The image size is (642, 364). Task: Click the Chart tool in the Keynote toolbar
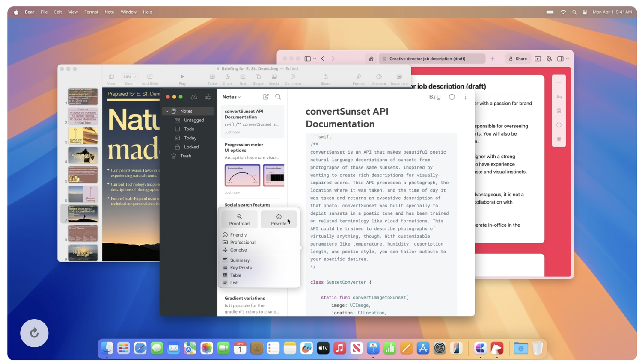[227, 80]
